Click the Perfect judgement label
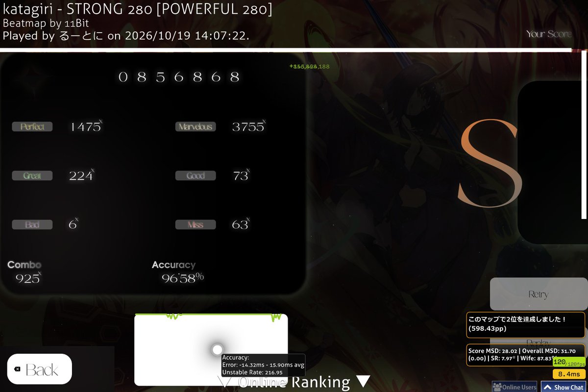Image resolution: width=588 pixels, height=392 pixels. [32, 127]
